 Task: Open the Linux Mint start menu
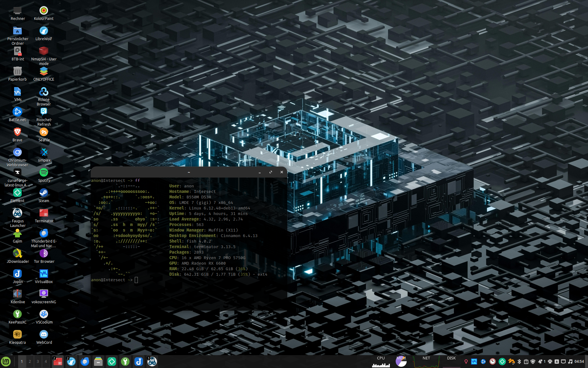6,362
